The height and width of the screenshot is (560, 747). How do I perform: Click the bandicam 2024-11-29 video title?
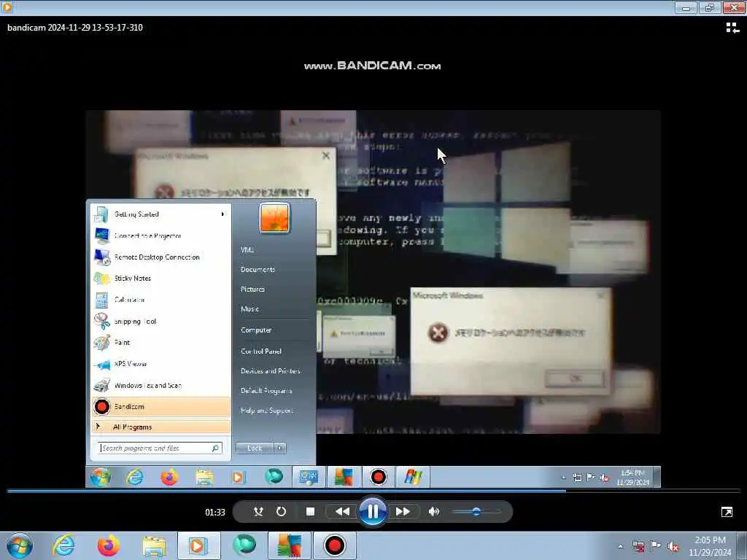[75, 28]
